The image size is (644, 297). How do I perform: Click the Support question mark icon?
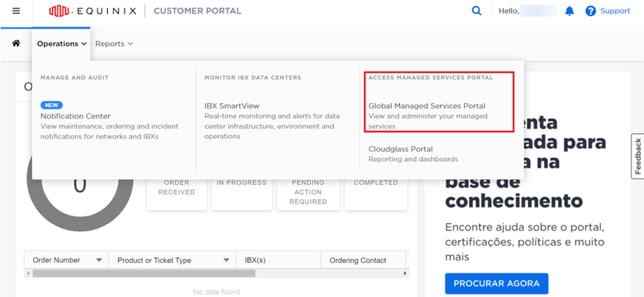591,11
